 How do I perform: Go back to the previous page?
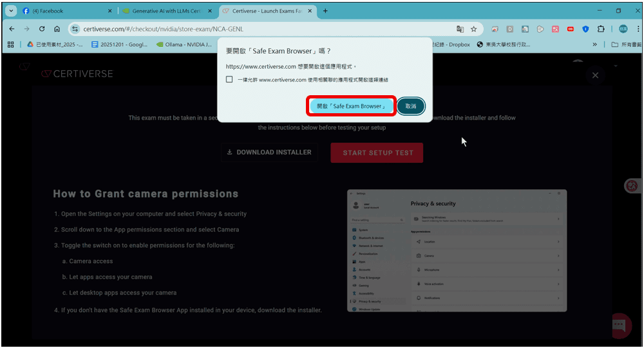(x=12, y=29)
